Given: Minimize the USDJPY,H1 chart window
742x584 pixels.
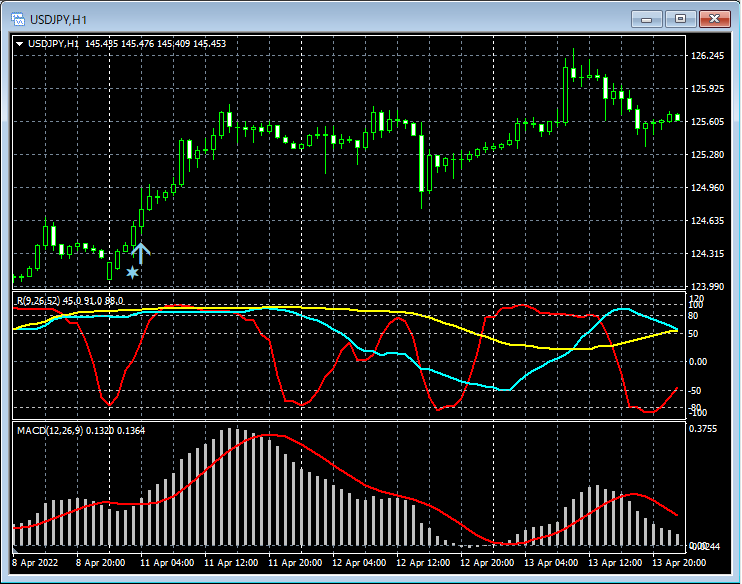Looking at the screenshot, I should tap(648, 19).
